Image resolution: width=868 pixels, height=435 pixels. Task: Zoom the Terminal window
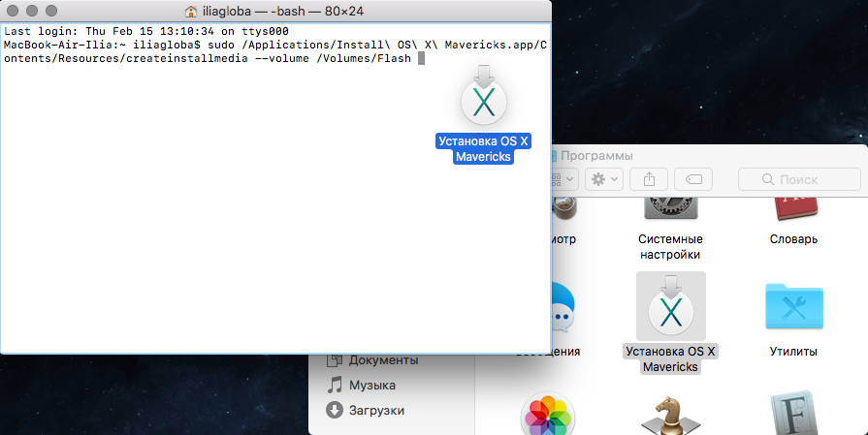coord(51,11)
